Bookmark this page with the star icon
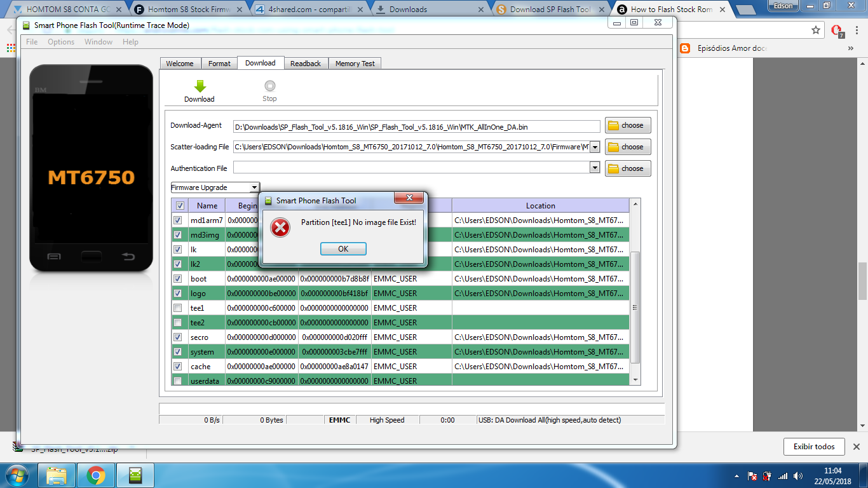868x488 pixels. 816,30
